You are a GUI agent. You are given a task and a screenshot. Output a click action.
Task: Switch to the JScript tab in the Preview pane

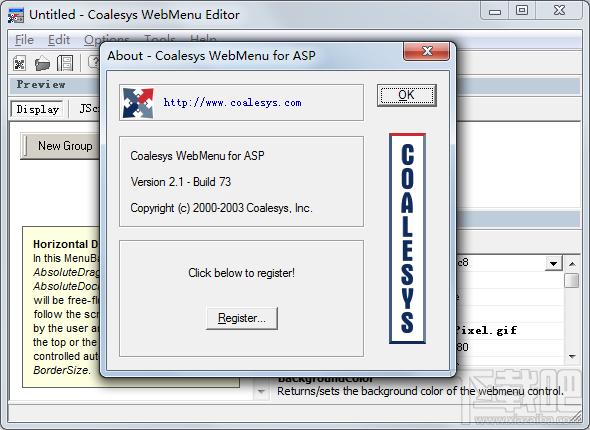[89, 109]
